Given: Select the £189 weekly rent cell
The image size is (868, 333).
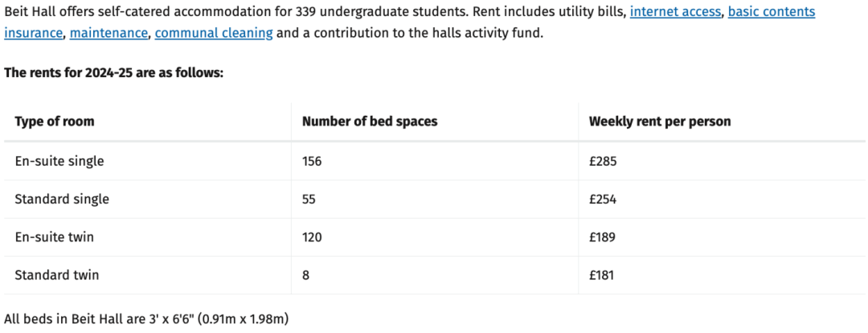Looking at the screenshot, I should [x=602, y=237].
